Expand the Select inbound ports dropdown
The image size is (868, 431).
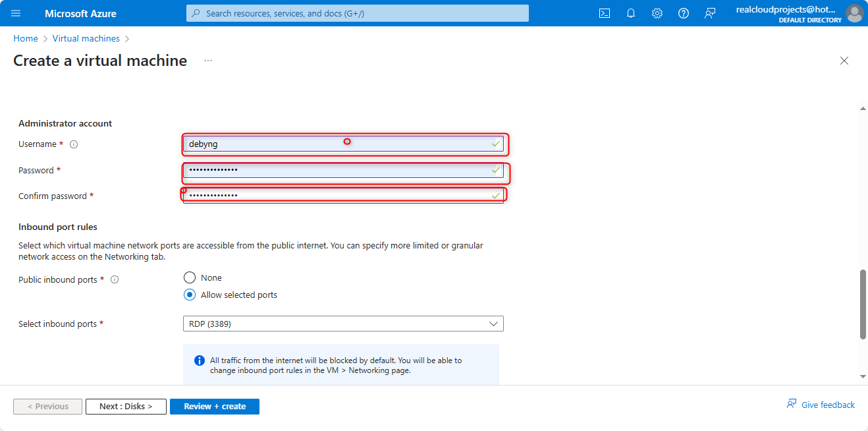tap(342, 324)
